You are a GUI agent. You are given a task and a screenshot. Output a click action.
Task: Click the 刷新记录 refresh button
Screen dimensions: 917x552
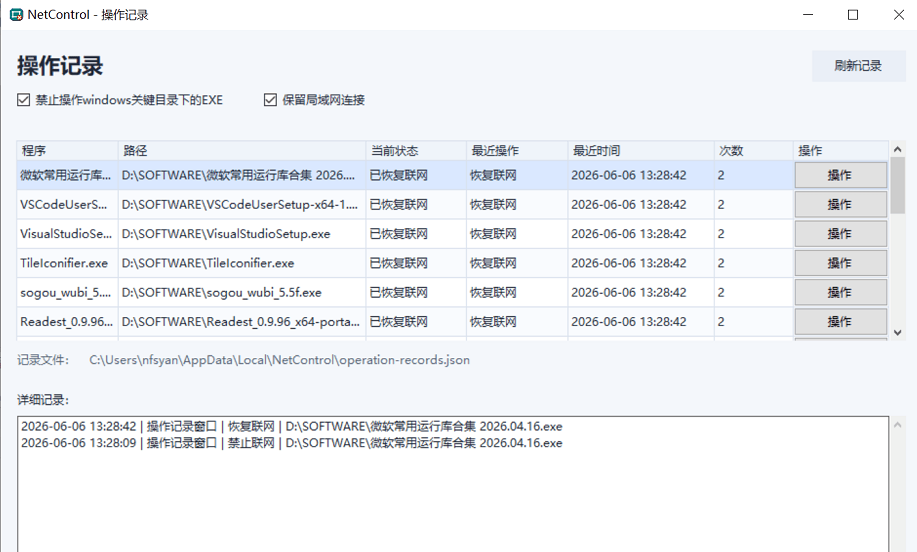[x=858, y=66]
